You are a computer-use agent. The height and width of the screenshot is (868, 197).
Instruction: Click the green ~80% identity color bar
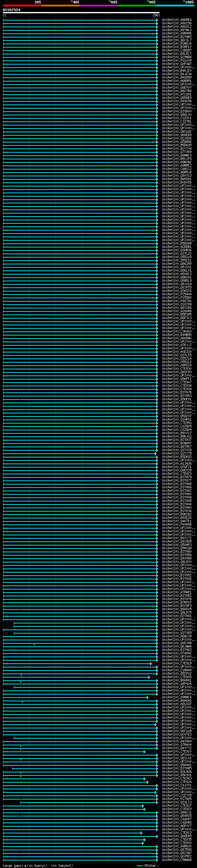pos(137,6)
